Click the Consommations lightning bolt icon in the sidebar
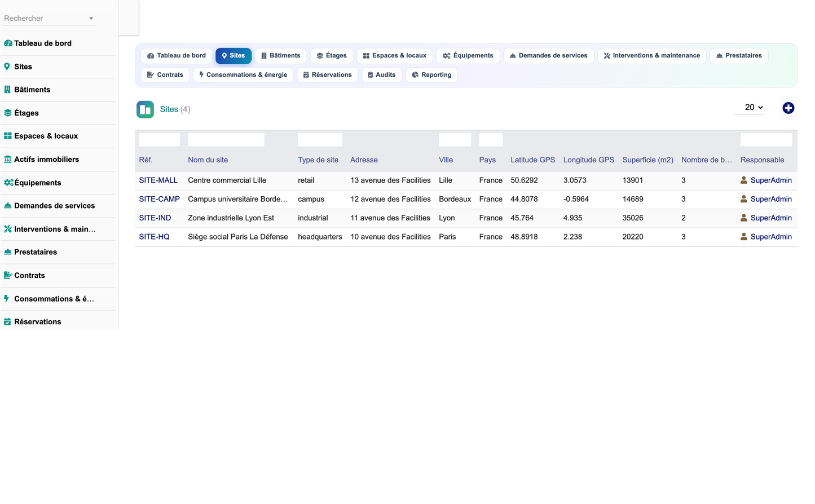Viewport: 815px width, 504px height. point(6,299)
